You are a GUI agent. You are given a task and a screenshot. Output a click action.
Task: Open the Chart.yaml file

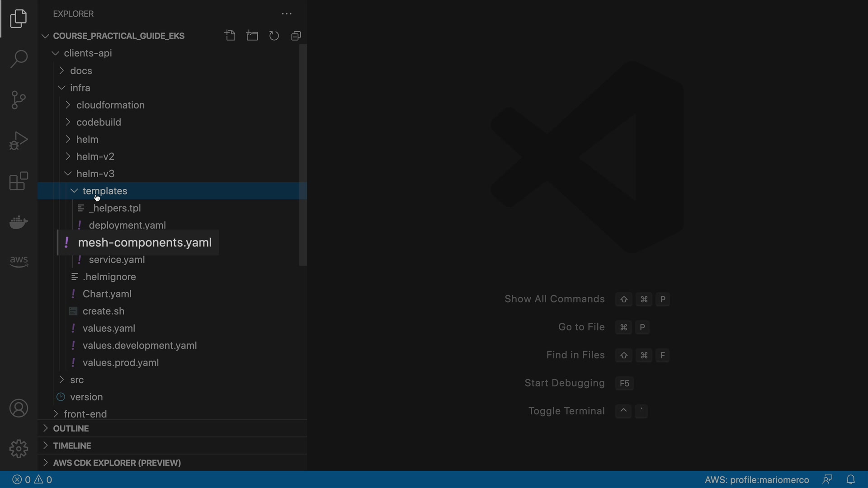(107, 294)
